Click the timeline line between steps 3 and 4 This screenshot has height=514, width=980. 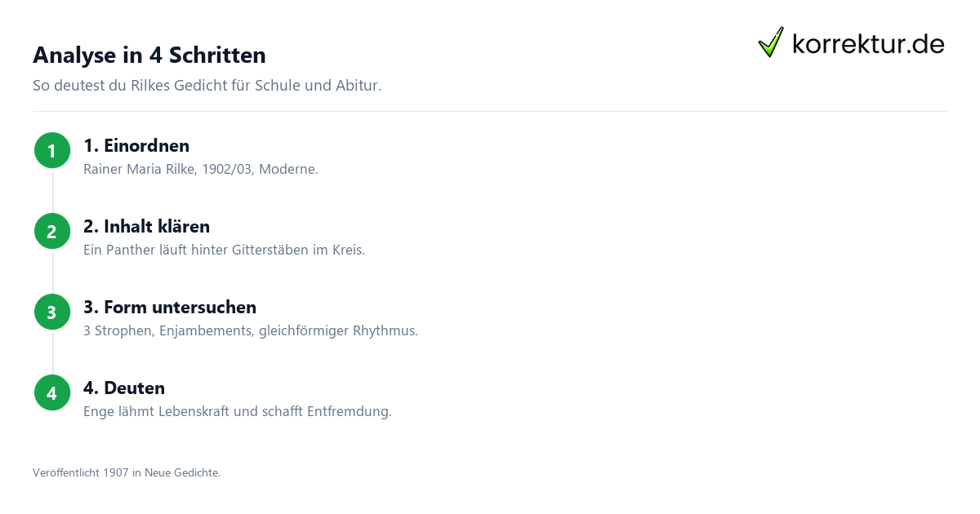(52, 352)
